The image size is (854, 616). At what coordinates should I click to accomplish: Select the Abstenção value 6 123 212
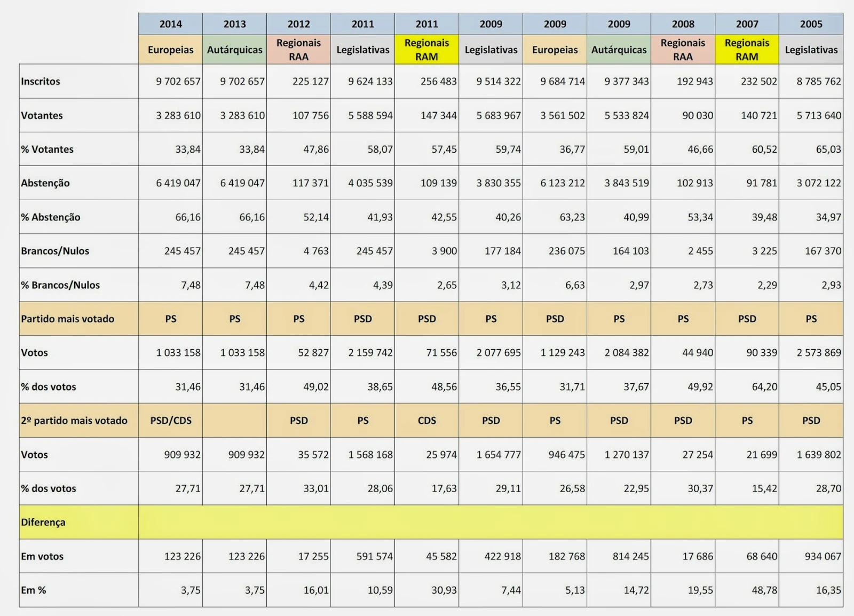[x=563, y=183]
